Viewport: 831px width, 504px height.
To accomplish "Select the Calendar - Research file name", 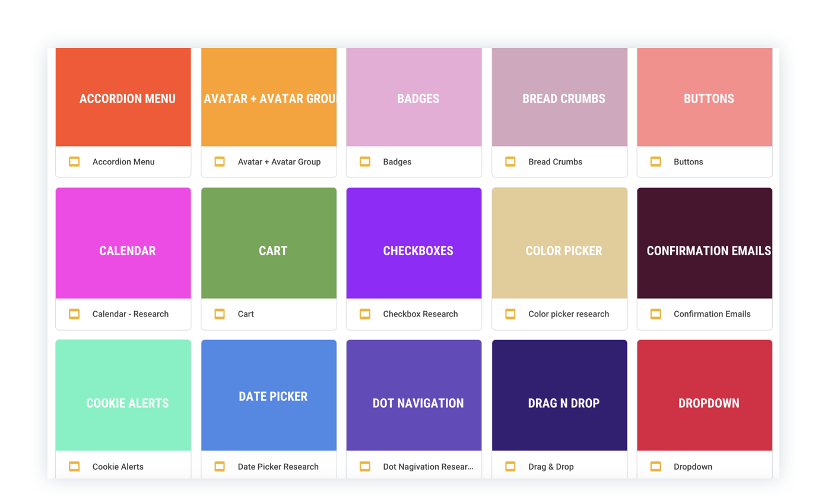I will pos(131,314).
